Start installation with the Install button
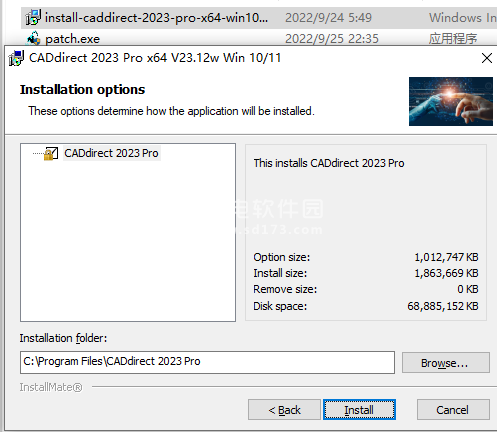The height and width of the screenshot is (432, 497). [359, 410]
